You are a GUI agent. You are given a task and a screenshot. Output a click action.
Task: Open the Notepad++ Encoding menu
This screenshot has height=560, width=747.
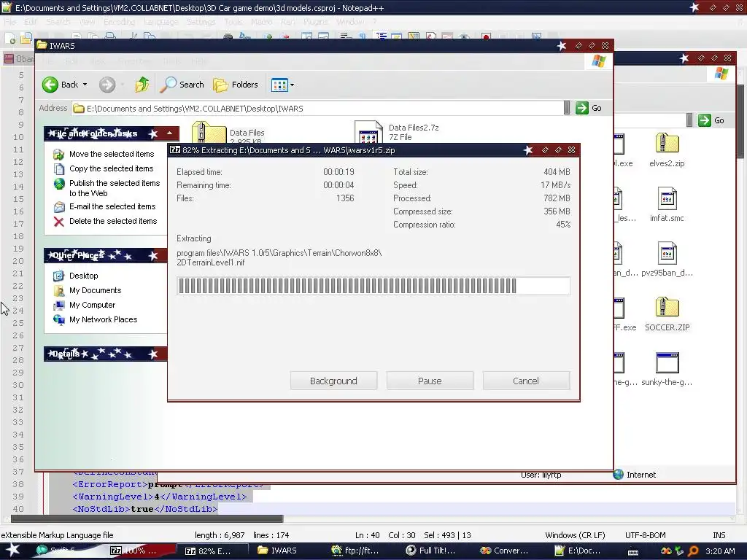coord(119,22)
